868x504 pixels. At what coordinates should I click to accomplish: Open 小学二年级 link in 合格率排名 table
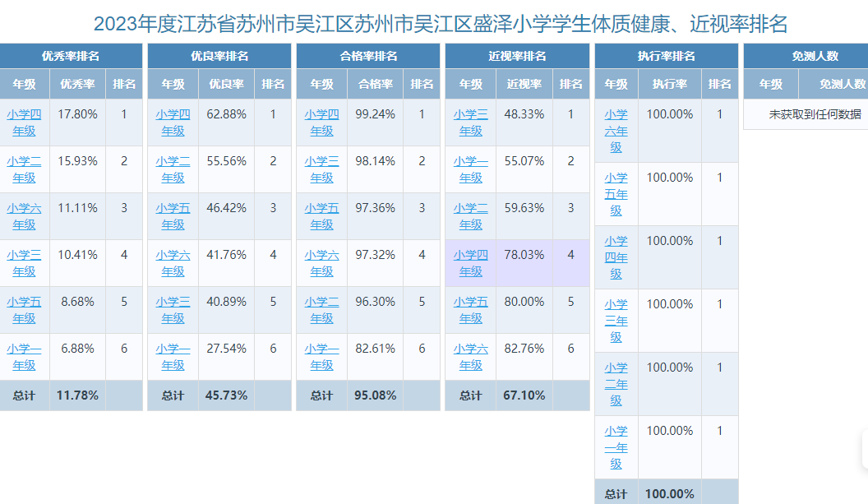[x=321, y=310]
